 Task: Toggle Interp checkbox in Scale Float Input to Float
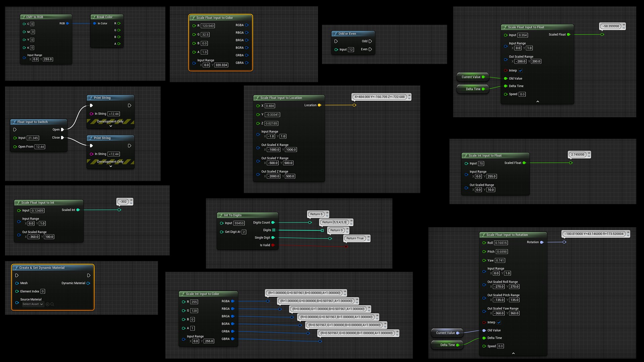click(521, 71)
